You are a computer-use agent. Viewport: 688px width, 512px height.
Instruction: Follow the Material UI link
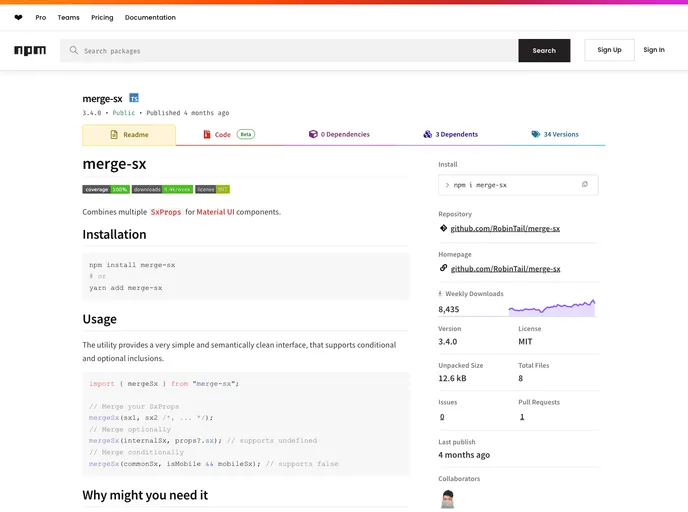(x=215, y=212)
